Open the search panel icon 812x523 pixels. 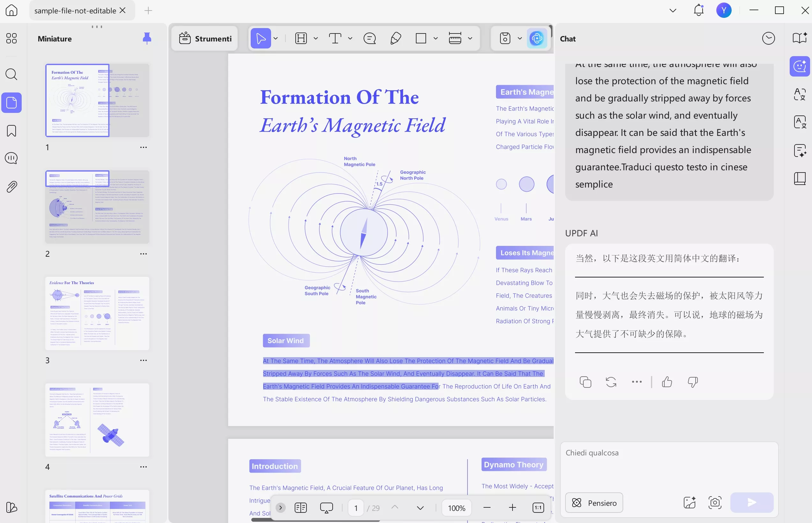[11, 74]
